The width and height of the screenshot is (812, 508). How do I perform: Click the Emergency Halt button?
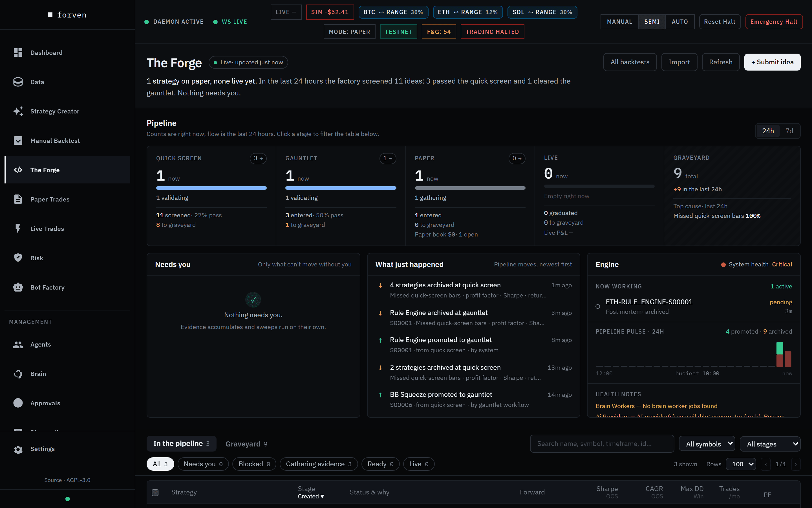click(x=774, y=21)
